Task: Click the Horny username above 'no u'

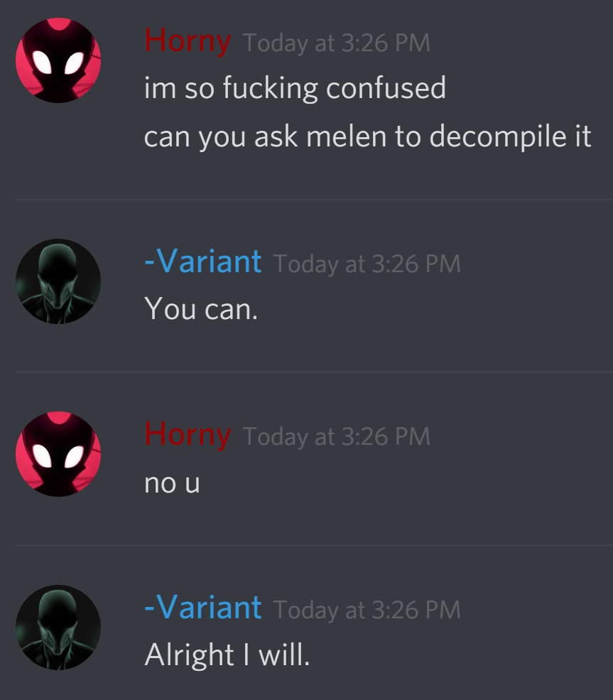Action: coord(188,435)
